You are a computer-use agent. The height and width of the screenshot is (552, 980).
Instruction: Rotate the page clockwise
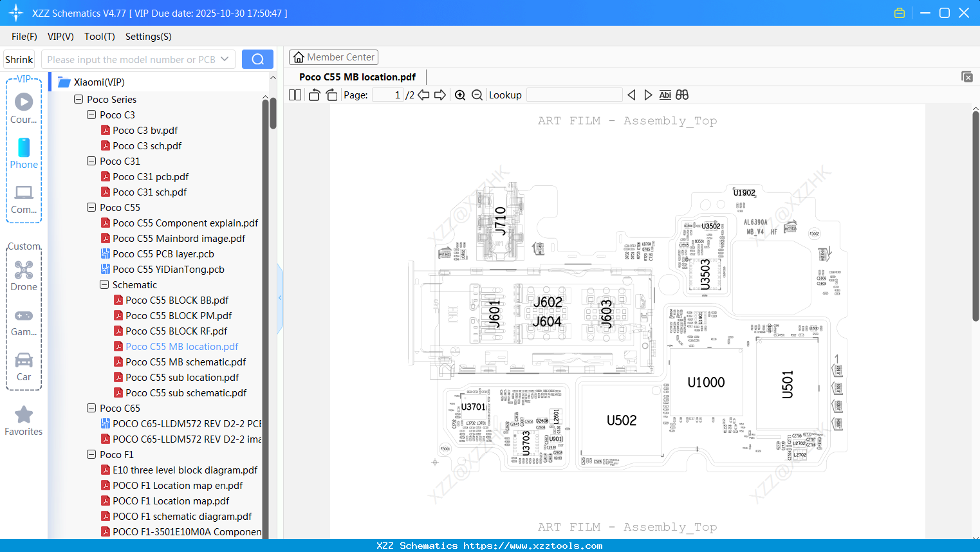pyautogui.click(x=331, y=95)
